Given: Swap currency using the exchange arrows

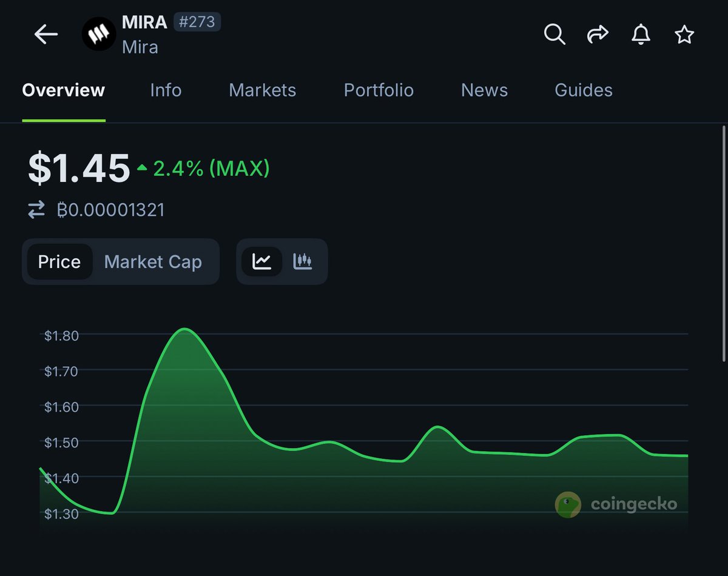Looking at the screenshot, I should pyautogui.click(x=36, y=210).
